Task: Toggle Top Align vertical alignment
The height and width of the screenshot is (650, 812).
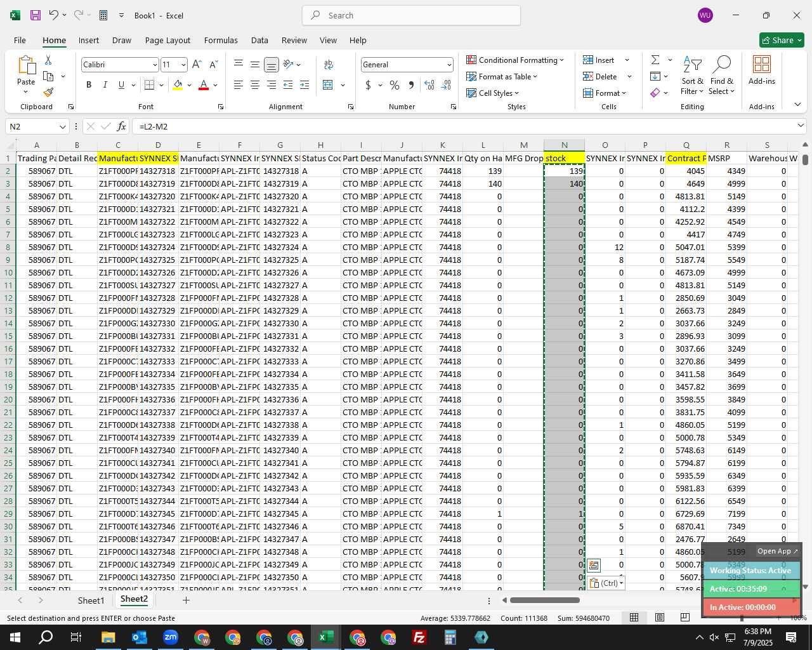Action: click(239, 65)
